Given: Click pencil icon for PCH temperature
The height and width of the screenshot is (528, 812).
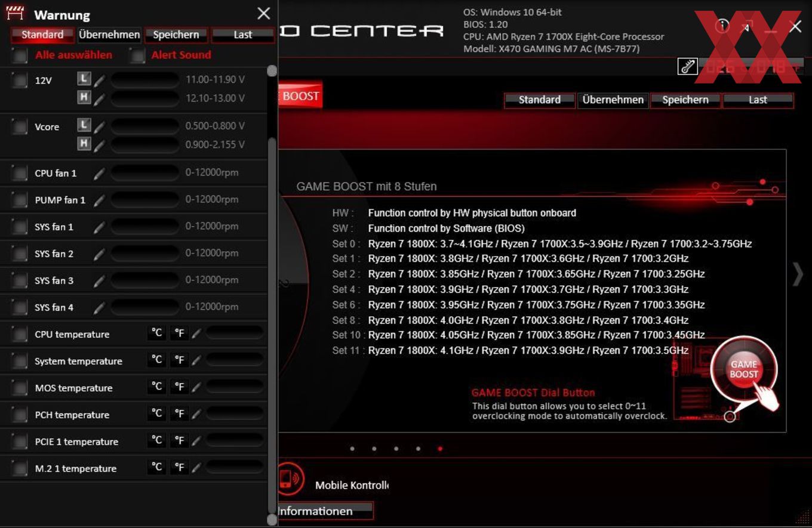Looking at the screenshot, I should [x=196, y=414].
